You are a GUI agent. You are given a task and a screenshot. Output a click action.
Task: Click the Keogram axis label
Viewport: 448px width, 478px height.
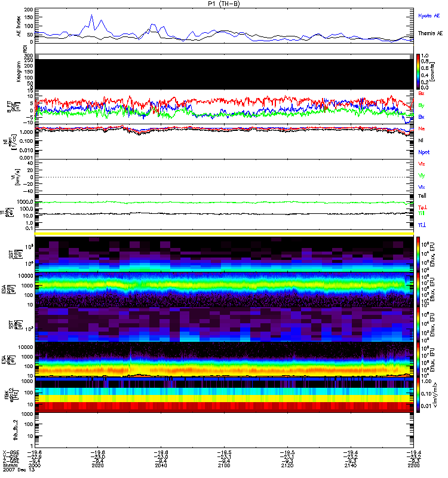coord(19,72)
